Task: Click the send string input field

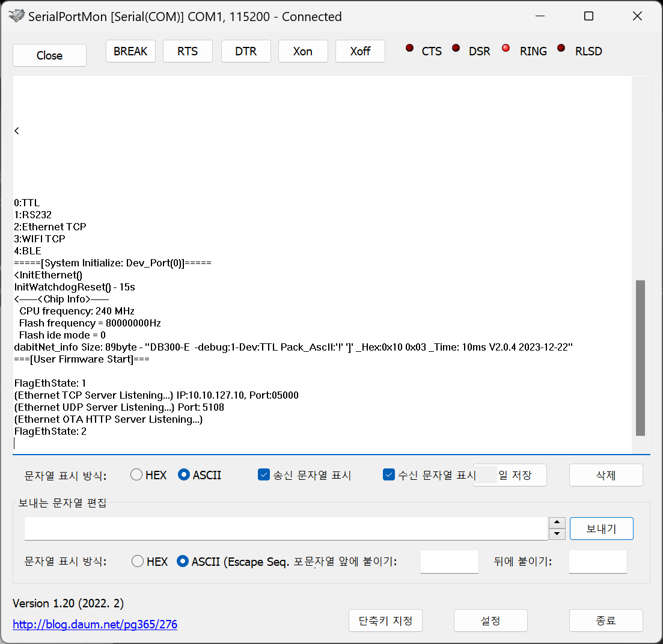Action: [x=286, y=529]
